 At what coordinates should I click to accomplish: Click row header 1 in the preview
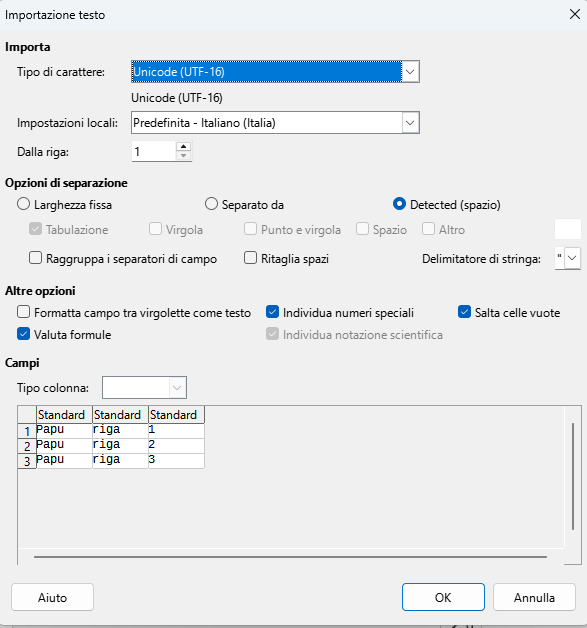tap(27, 431)
